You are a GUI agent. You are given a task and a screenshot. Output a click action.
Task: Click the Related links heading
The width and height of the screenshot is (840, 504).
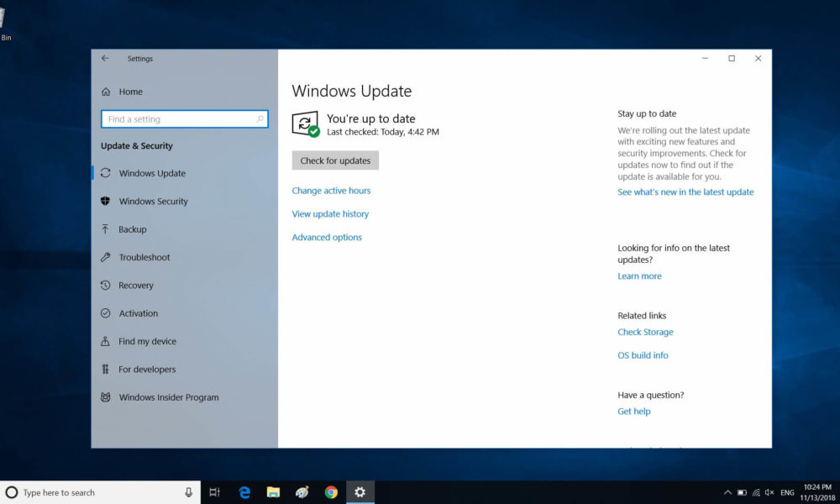click(x=642, y=316)
